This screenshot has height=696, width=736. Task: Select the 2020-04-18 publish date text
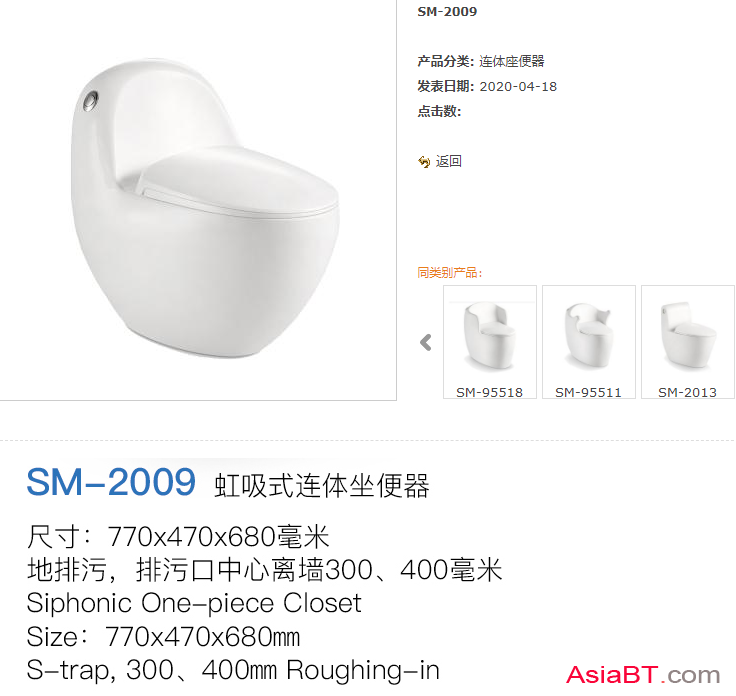coord(518,86)
